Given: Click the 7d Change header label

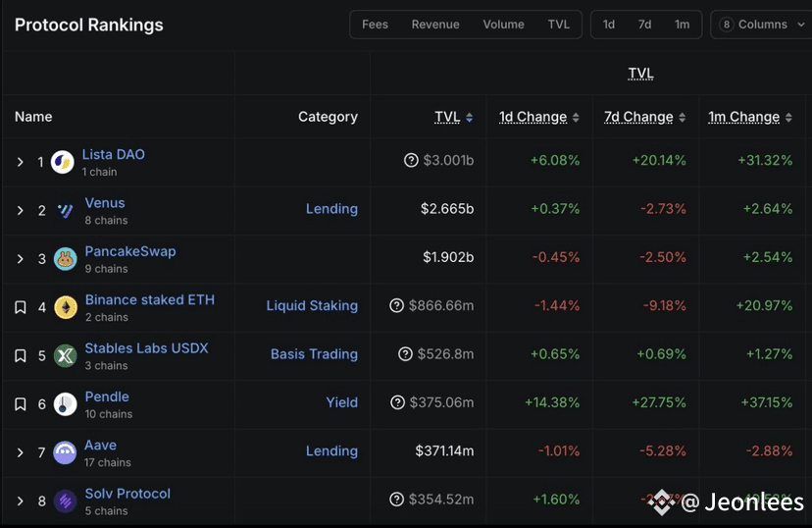Looking at the screenshot, I should (x=638, y=117).
